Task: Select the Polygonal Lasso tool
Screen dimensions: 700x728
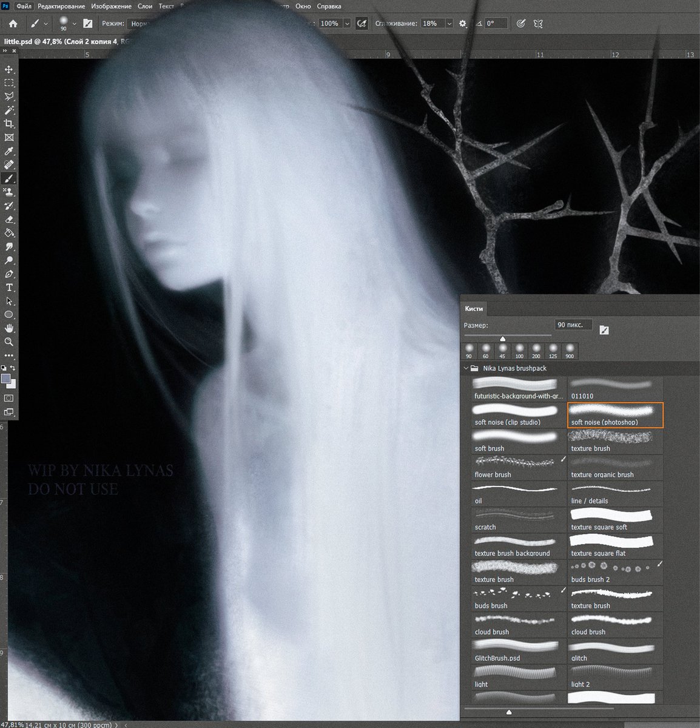Action: click(9, 96)
